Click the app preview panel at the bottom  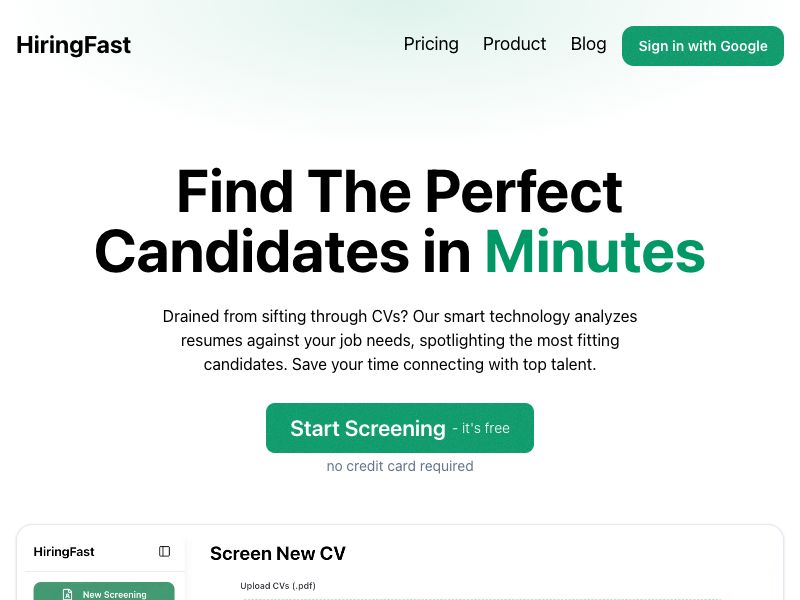(x=400, y=563)
